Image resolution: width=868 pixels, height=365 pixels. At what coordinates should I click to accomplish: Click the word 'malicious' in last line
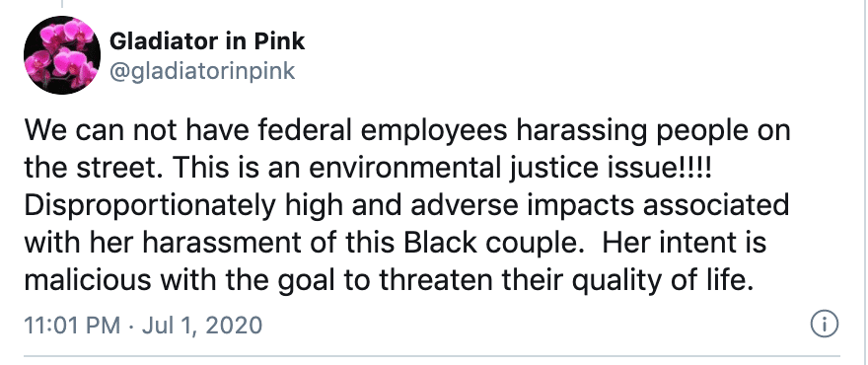88,282
